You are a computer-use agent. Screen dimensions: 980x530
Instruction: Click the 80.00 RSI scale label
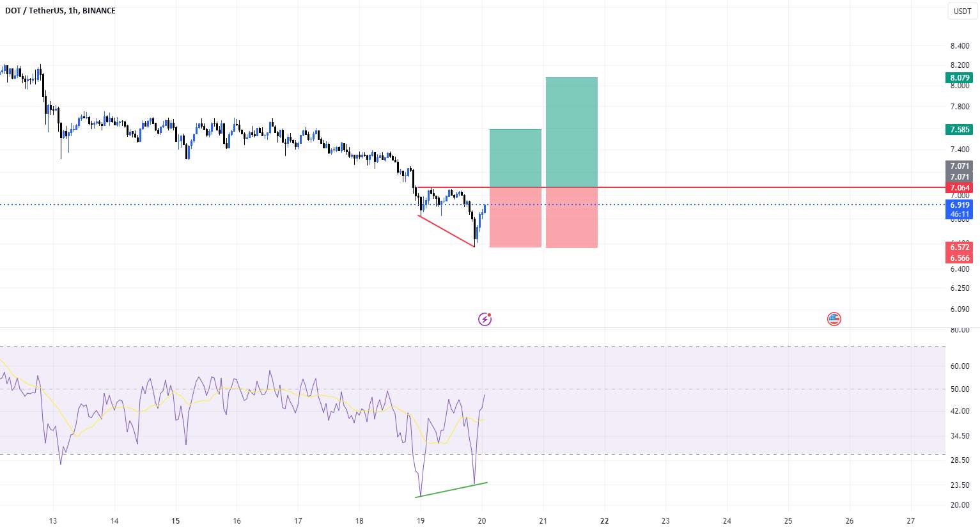pos(960,330)
